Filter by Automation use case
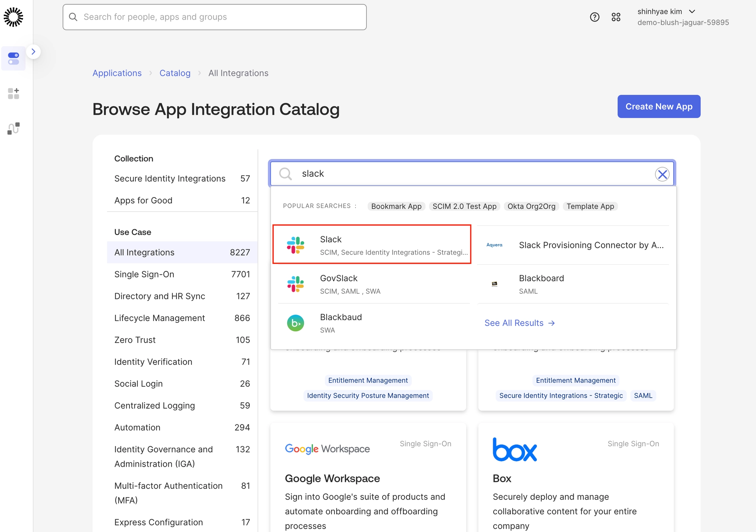Image resolution: width=756 pixels, height=532 pixels. (x=182, y=427)
